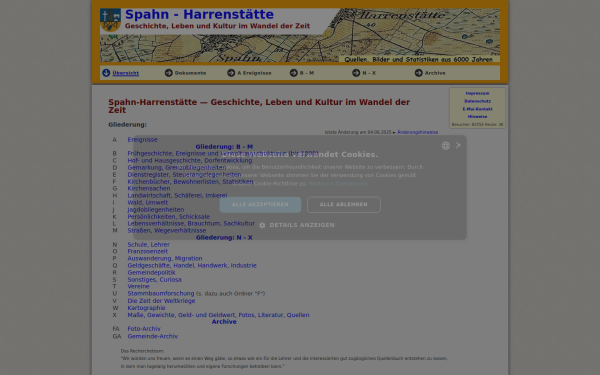Image resolution: width=600 pixels, height=375 pixels.
Task: Click the arrow icon beside A Ereignisse
Action: [x=231, y=73]
